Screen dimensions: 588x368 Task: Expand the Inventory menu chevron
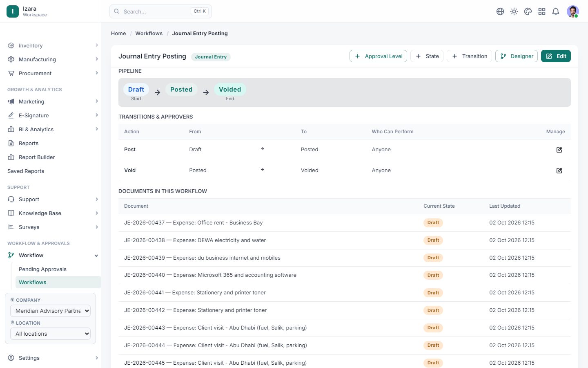(x=97, y=45)
